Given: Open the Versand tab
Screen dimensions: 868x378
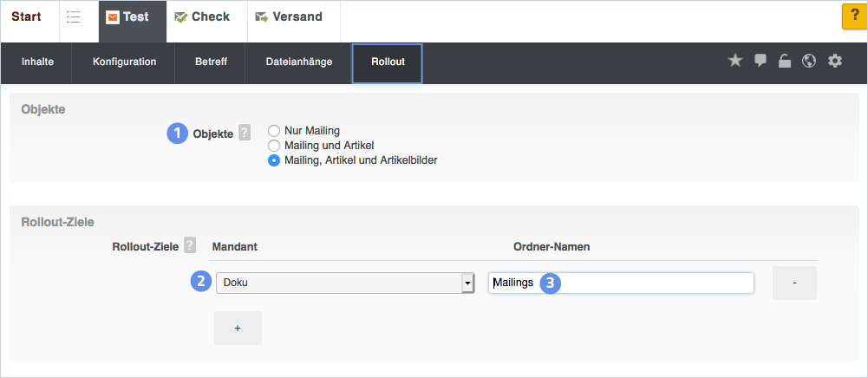Looking at the screenshot, I should click(x=289, y=17).
